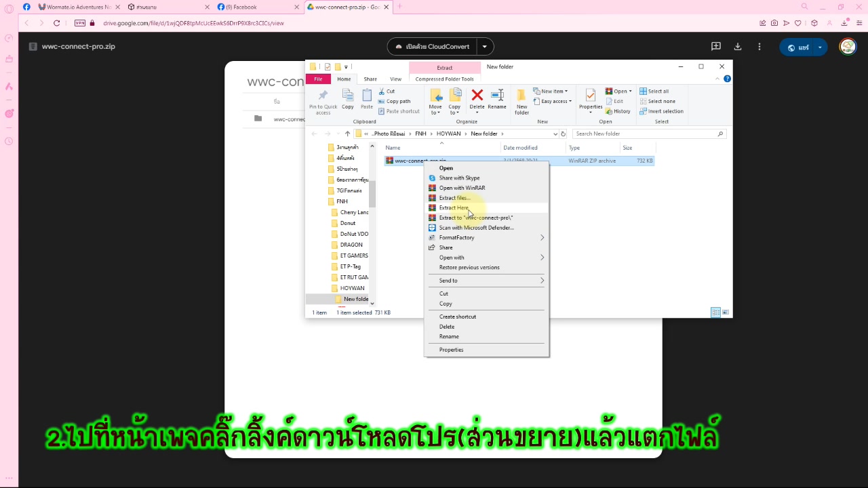
Task: Click Pin to Quick access icon
Action: 323,96
